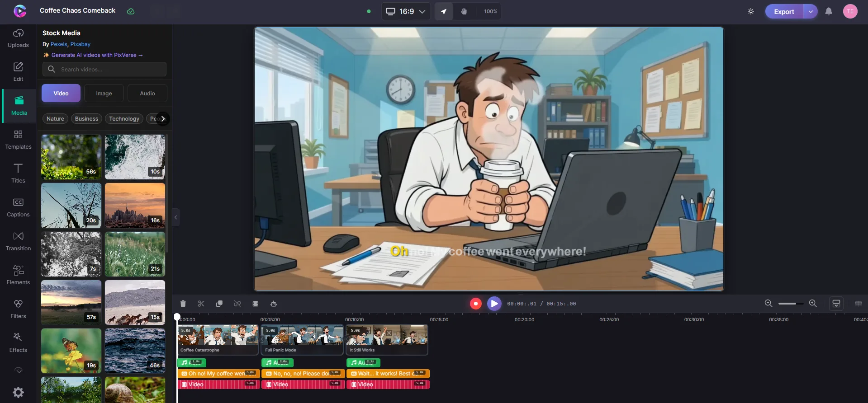This screenshot has height=403, width=868.
Task: Open the Transition panel
Action: coord(18,242)
